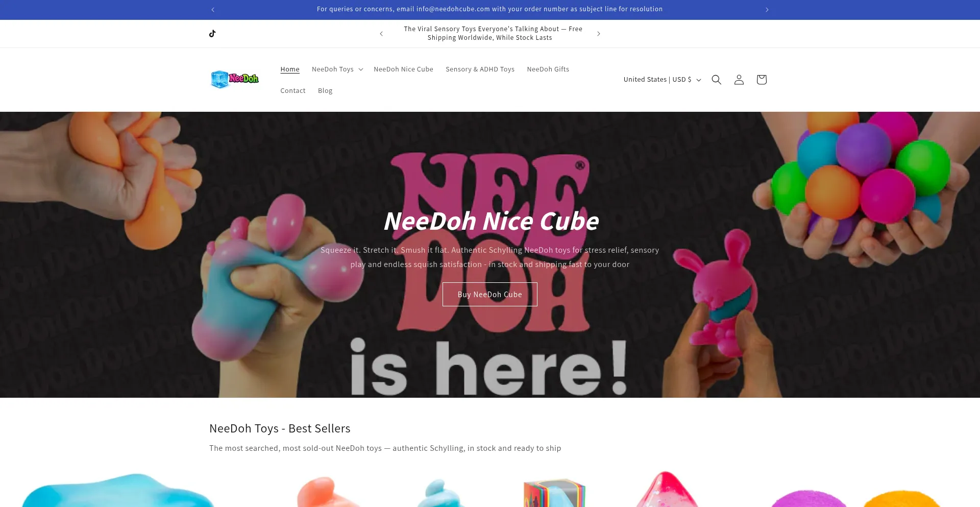The width and height of the screenshot is (980, 507).
Task: Click the Buy NeeDoh Cube button
Action: coord(489,295)
